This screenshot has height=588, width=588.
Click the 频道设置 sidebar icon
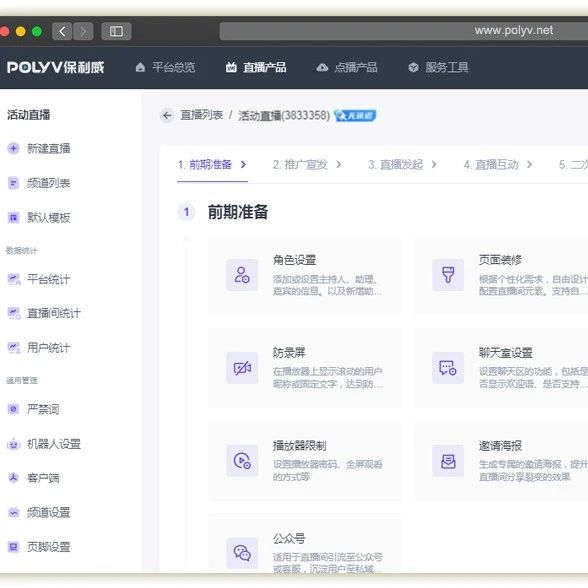click(x=14, y=512)
